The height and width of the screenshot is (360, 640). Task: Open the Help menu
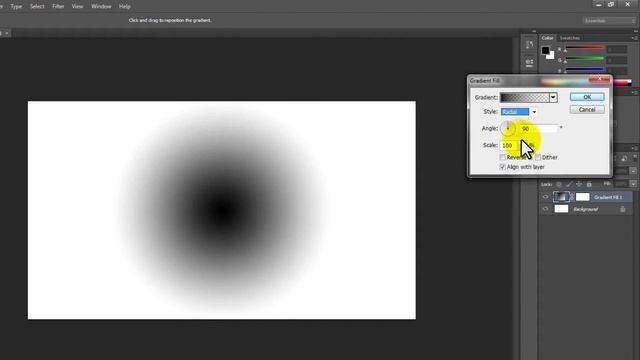click(x=124, y=7)
